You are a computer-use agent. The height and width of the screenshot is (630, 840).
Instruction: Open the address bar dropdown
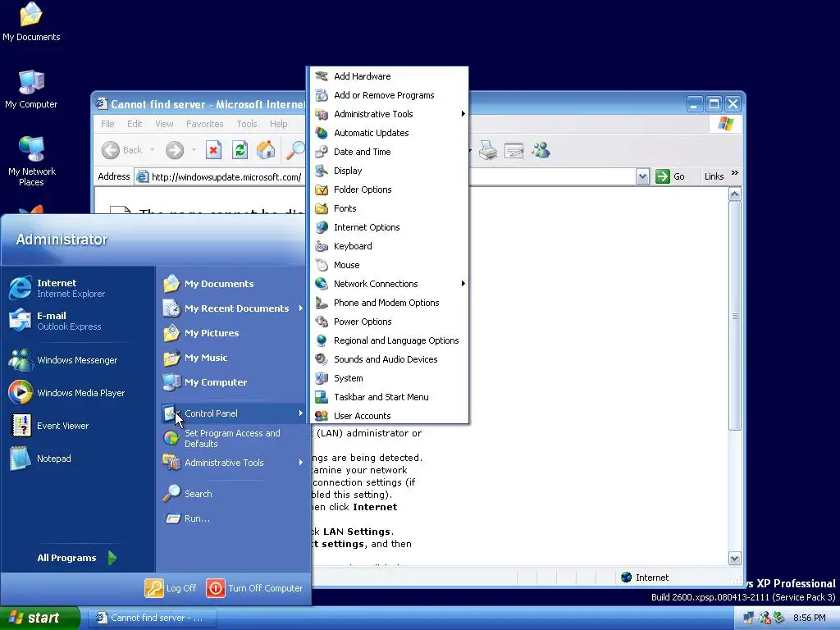[642, 176]
